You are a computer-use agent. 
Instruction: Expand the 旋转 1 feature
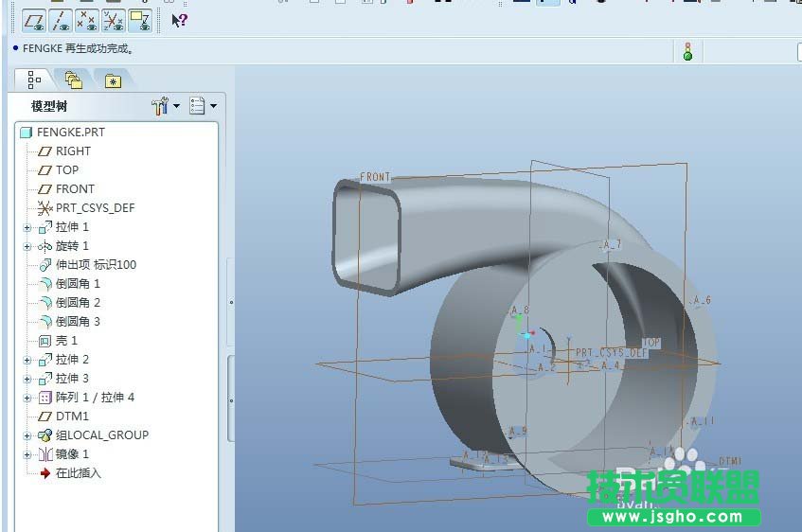point(27,246)
